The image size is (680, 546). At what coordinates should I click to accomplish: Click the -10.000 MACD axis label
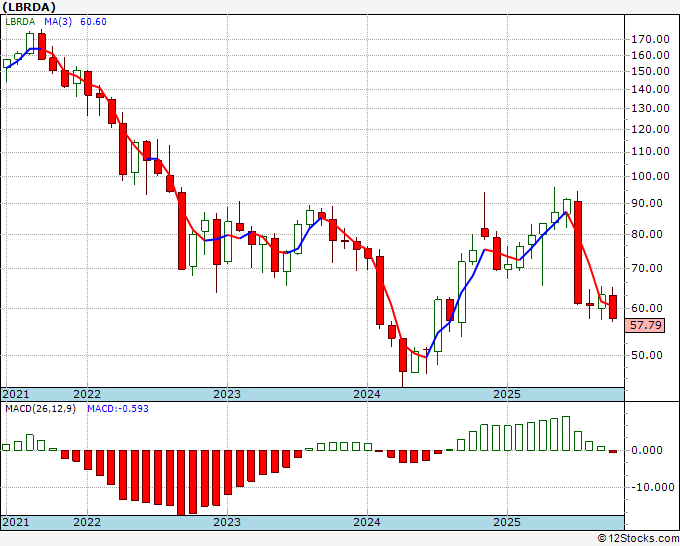(x=653, y=487)
